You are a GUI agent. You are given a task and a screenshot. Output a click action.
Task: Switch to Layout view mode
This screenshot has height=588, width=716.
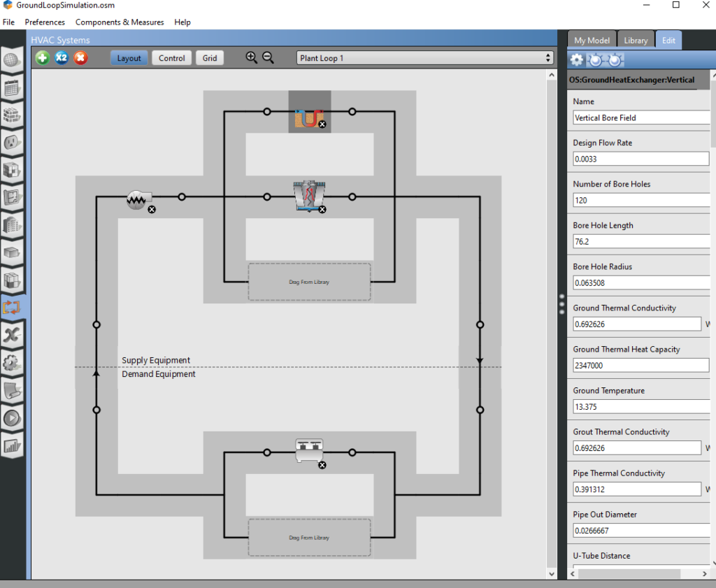129,58
